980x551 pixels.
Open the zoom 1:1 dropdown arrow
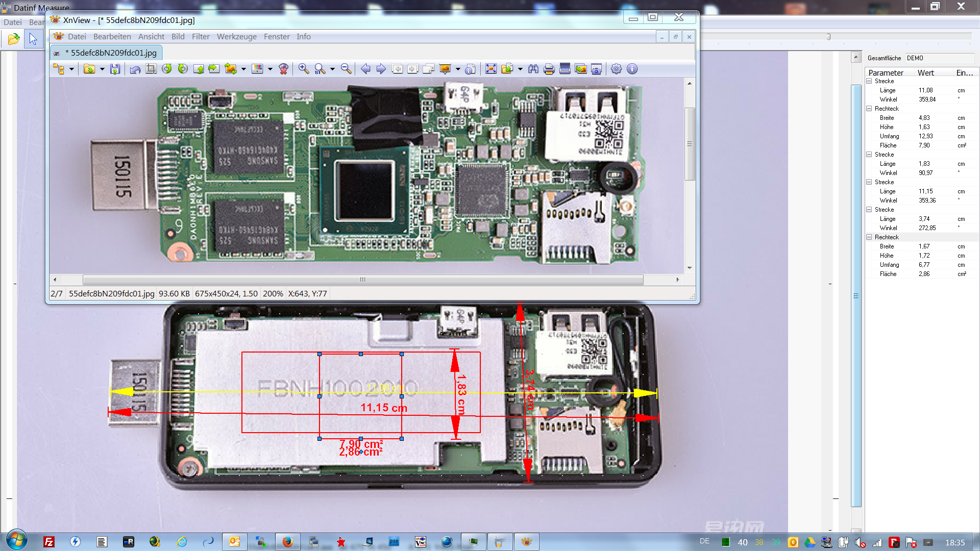click(332, 69)
